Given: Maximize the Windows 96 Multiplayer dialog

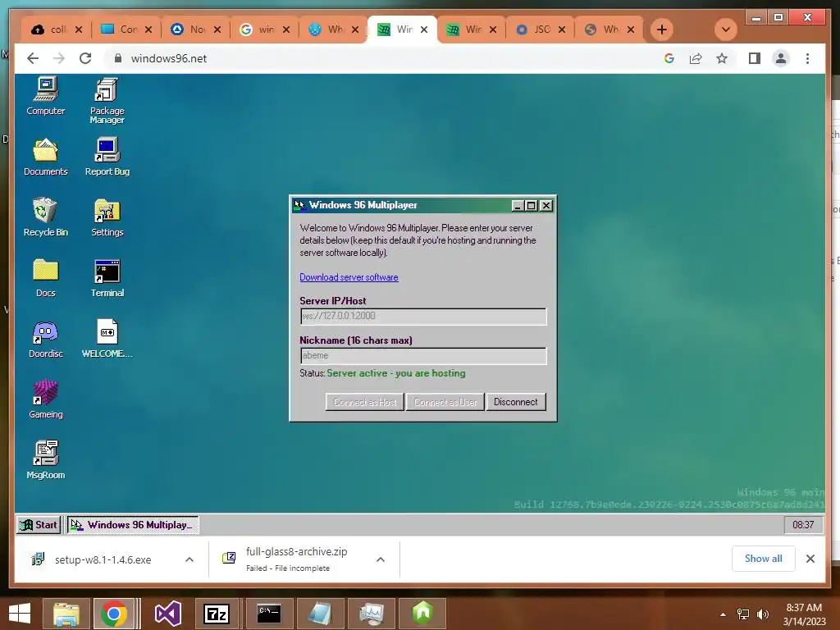Looking at the screenshot, I should coord(532,205).
